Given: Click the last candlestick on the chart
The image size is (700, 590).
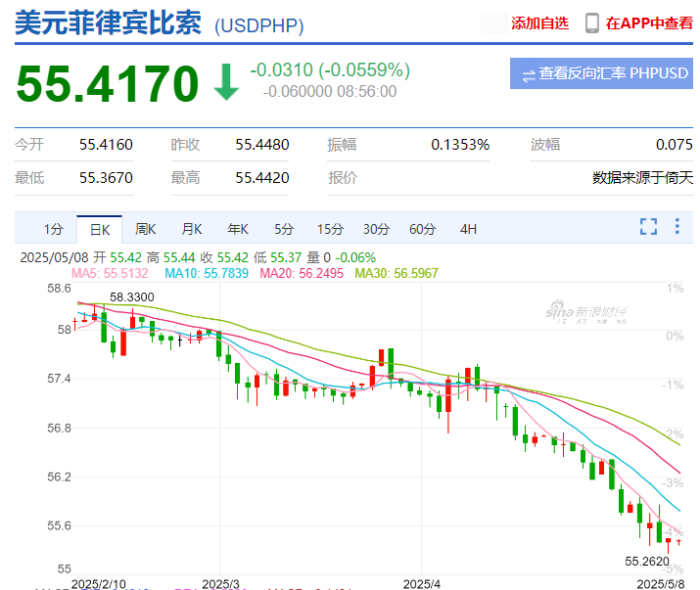Looking at the screenshot, I should click(678, 542).
